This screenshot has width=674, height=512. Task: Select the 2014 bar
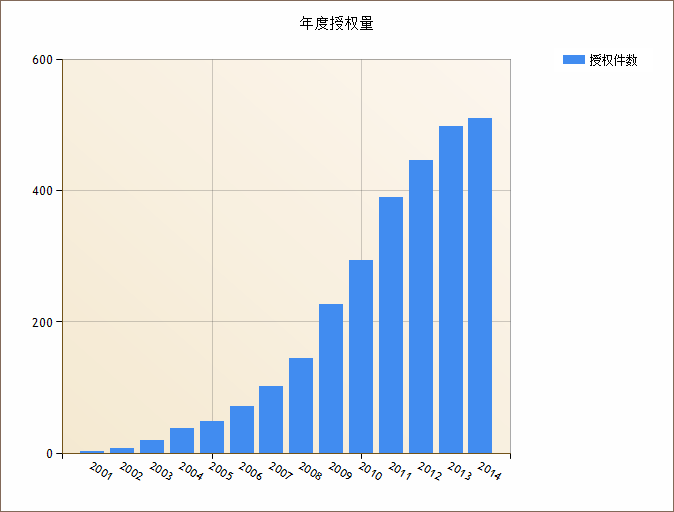[x=480, y=285]
